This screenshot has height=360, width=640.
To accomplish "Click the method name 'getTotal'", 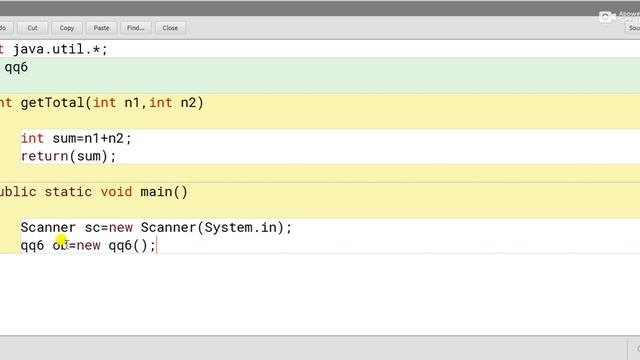I will click(x=52, y=103).
